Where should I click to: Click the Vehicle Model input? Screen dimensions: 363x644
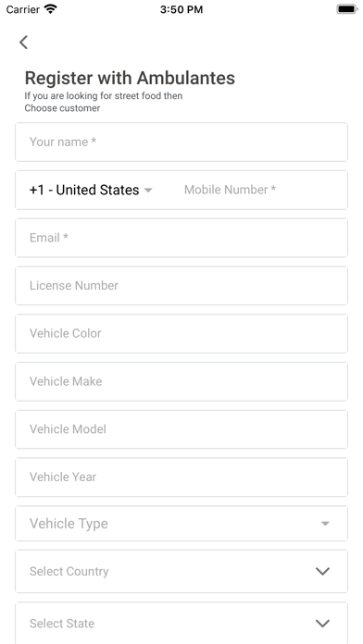click(x=181, y=429)
